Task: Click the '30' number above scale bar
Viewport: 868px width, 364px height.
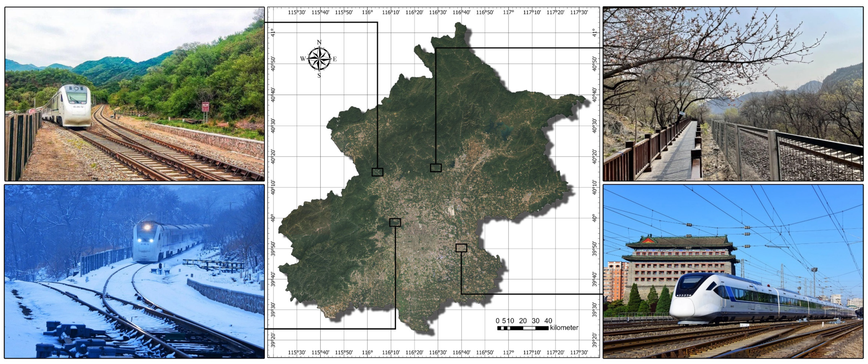Action: (536, 321)
